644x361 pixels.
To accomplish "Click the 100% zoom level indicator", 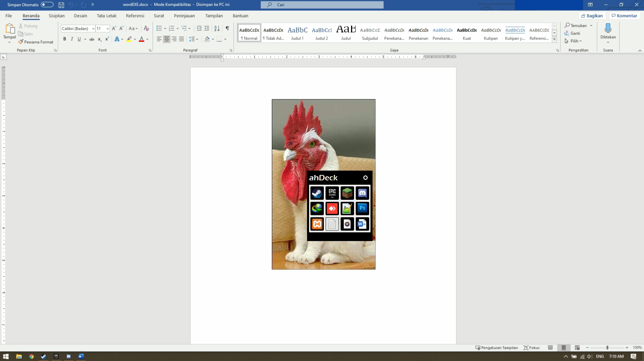I will click(x=637, y=348).
